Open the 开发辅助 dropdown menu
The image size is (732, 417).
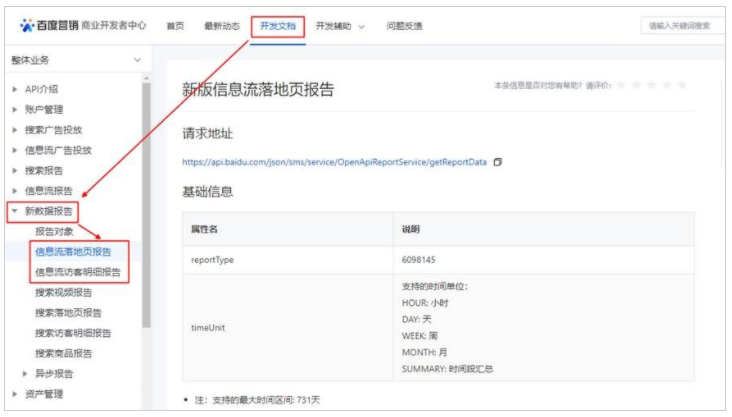coord(340,26)
